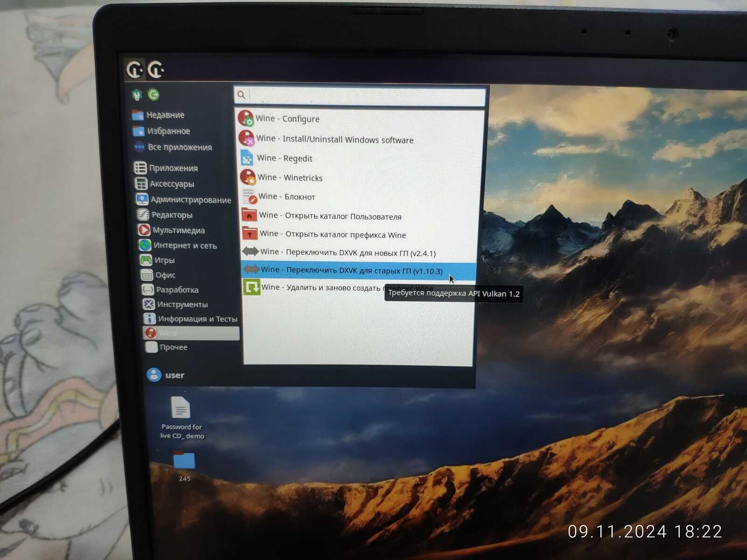Select DXVK для новых ГП (v2.4.1) entry
The height and width of the screenshot is (560, 747).
(358, 252)
